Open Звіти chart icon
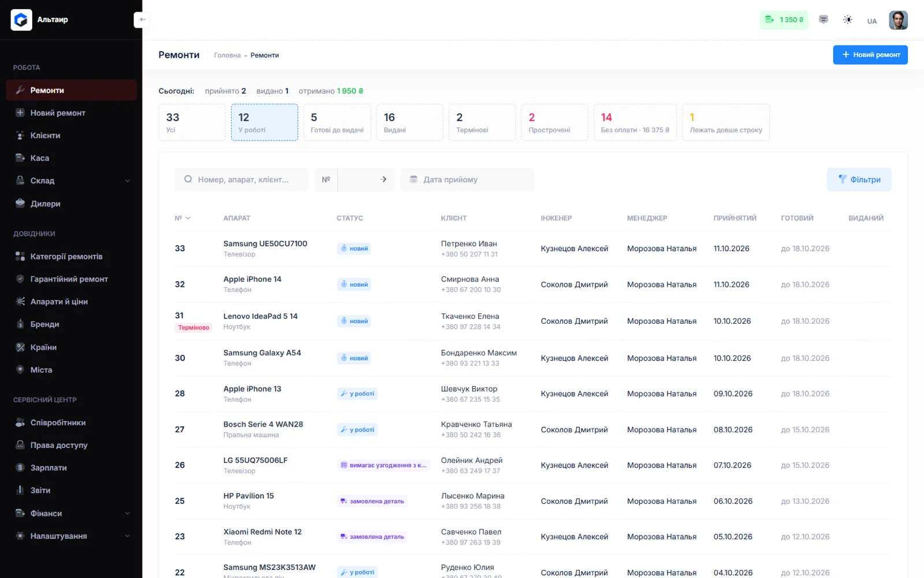 point(20,490)
